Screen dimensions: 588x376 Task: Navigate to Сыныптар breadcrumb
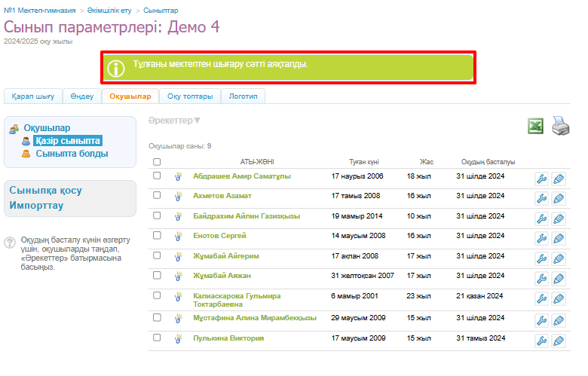click(x=161, y=12)
